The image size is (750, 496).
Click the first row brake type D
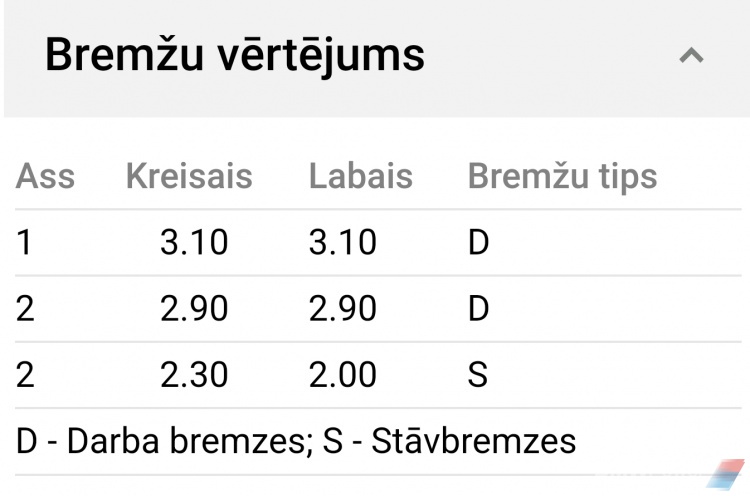(x=478, y=242)
